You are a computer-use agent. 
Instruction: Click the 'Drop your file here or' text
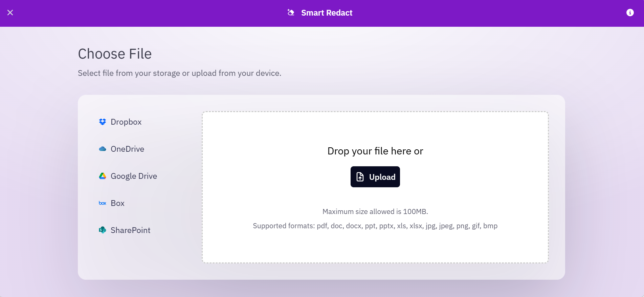[375, 151]
